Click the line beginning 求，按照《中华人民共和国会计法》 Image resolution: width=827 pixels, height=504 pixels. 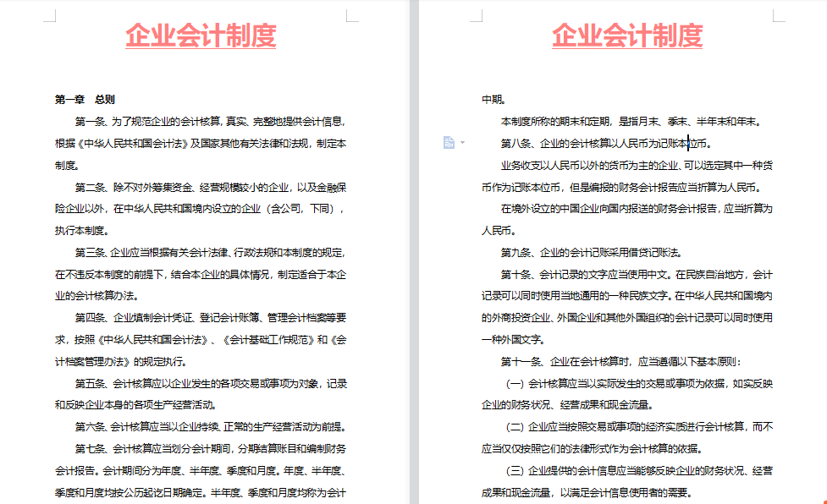tap(201, 340)
